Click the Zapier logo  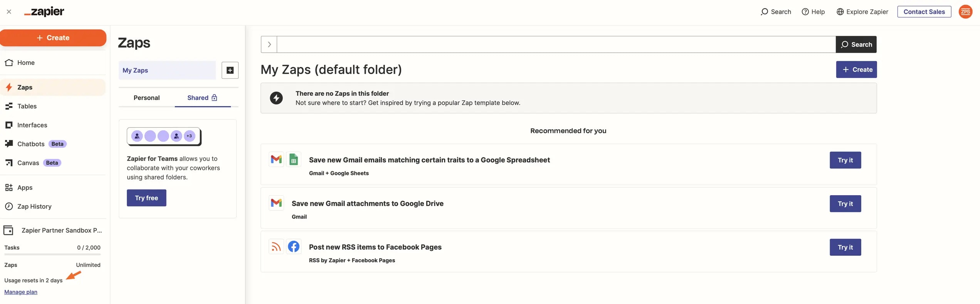coord(44,12)
